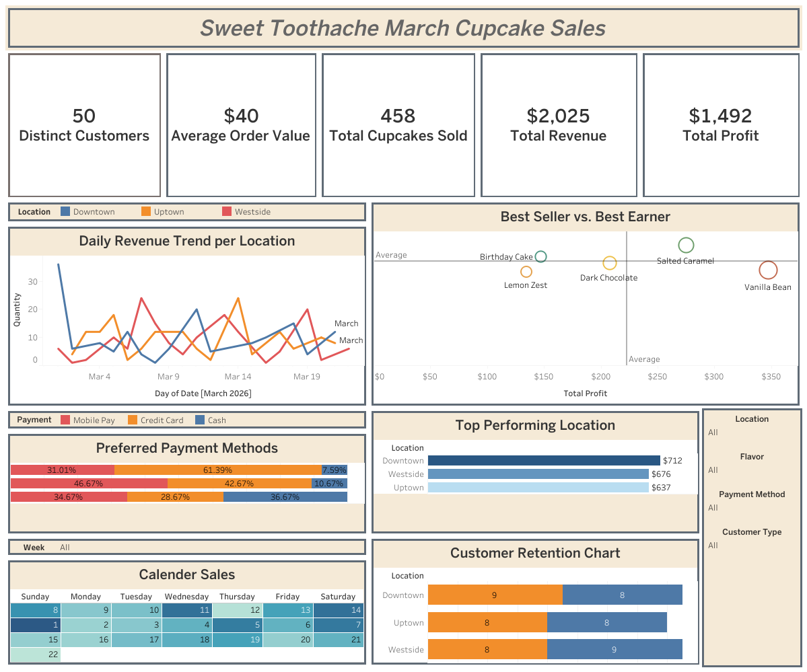Click the Top Performing Location heading
This screenshot has width=807, height=672.
pyautogui.click(x=535, y=425)
